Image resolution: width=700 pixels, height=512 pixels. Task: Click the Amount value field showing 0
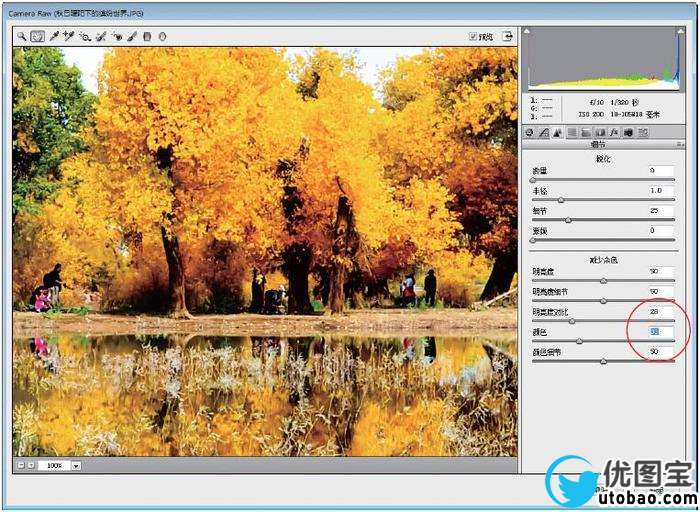tap(661, 171)
